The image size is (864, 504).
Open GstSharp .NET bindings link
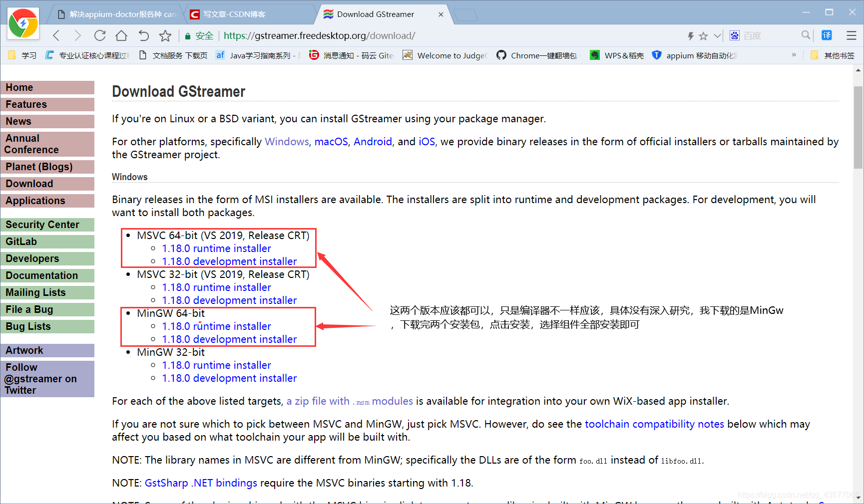point(201,483)
